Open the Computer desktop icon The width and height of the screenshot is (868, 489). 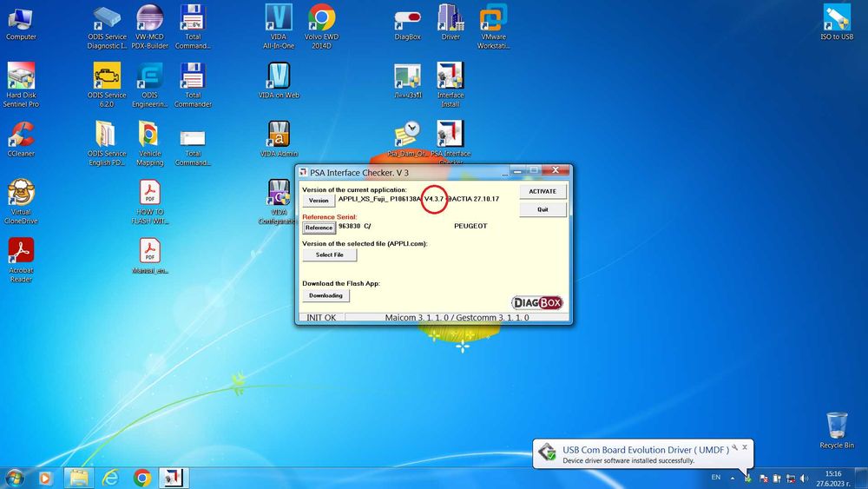click(21, 23)
